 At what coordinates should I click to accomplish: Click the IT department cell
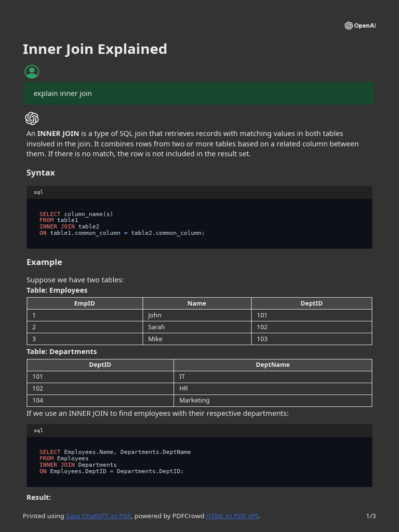click(x=182, y=377)
